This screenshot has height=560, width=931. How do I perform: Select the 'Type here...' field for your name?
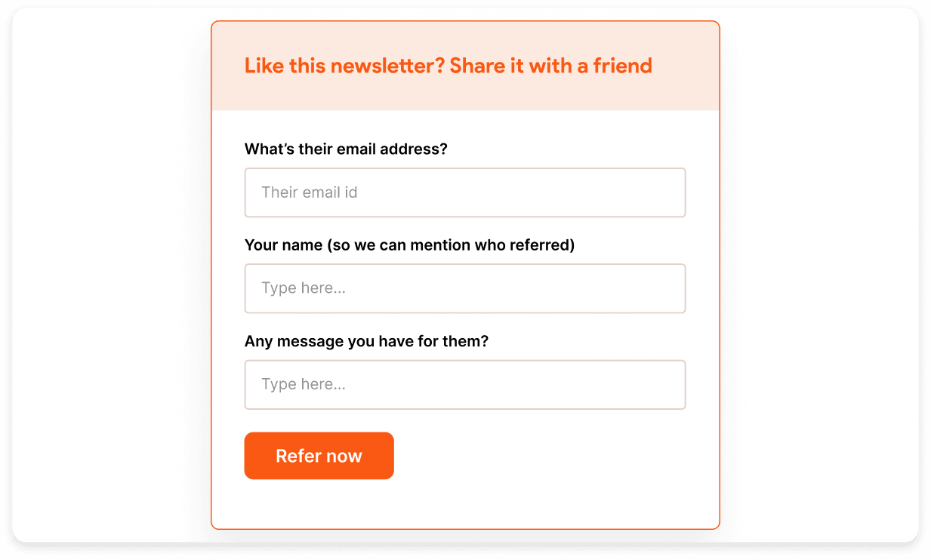coord(464,288)
